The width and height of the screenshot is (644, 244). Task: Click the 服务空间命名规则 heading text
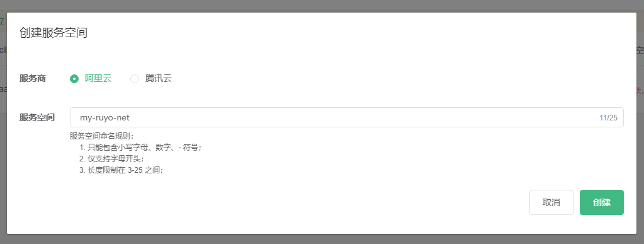tap(102, 136)
